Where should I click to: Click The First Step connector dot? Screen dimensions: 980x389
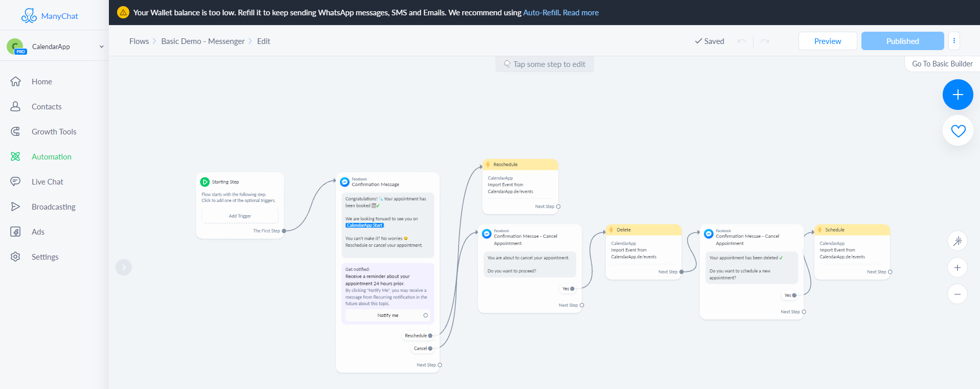[284, 231]
